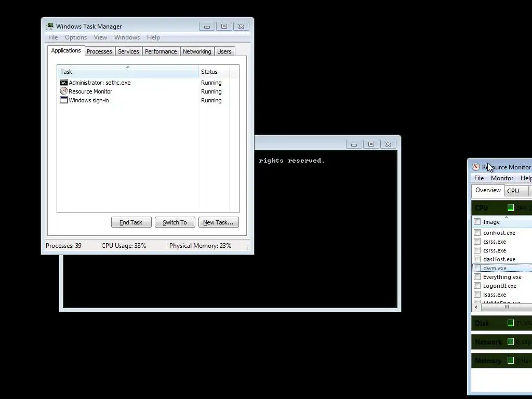Viewport: 532px width, 399px height.
Task: Check the Everything.exe checkbox
Action: (x=477, y=277)
